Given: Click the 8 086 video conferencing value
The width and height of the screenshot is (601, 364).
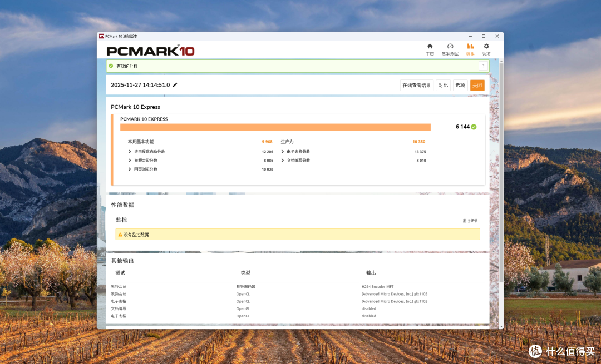Looking at the screenshot, I should pos(268,161).
